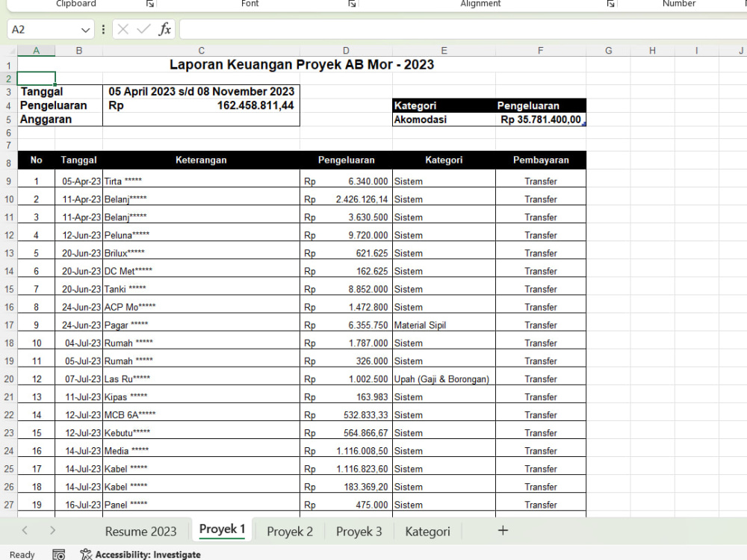The height and width of the screenshot is (560, 747).
Task: Switch to Proyek 3 sheet
Action: coord(359,532)
